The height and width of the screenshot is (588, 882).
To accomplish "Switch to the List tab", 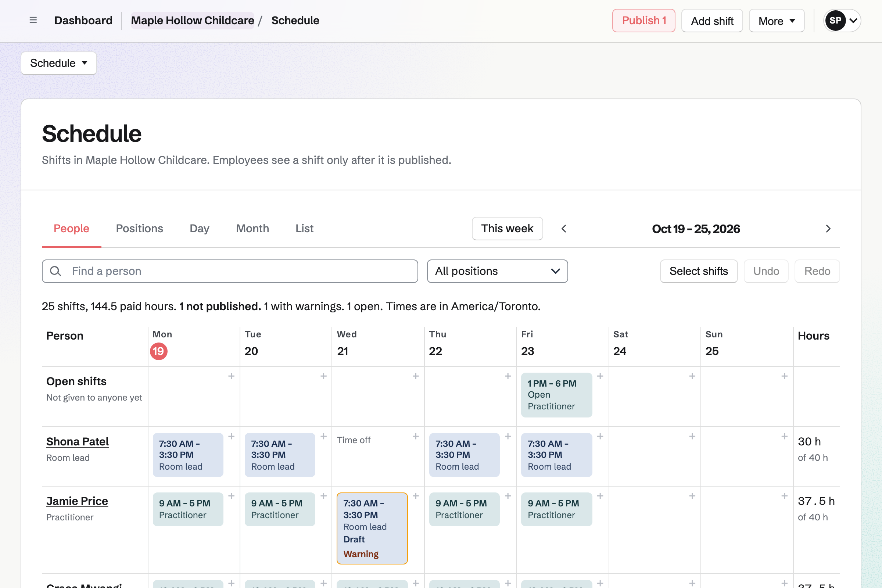I will pyautogui.click(x=305, y=228).
